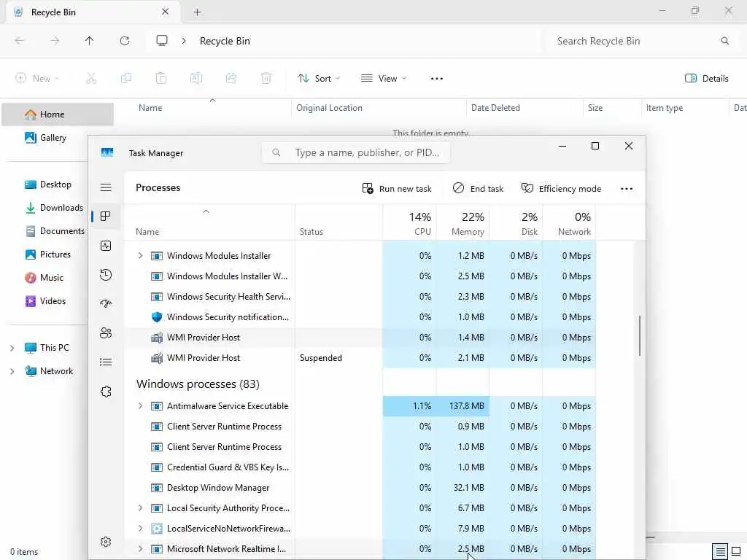747x560 pixels.
Task: Close the Recycle Bin tab
Action: [166, 12]
